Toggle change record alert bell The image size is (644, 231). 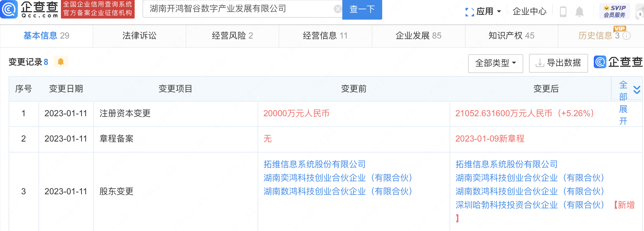coord(61,62)
